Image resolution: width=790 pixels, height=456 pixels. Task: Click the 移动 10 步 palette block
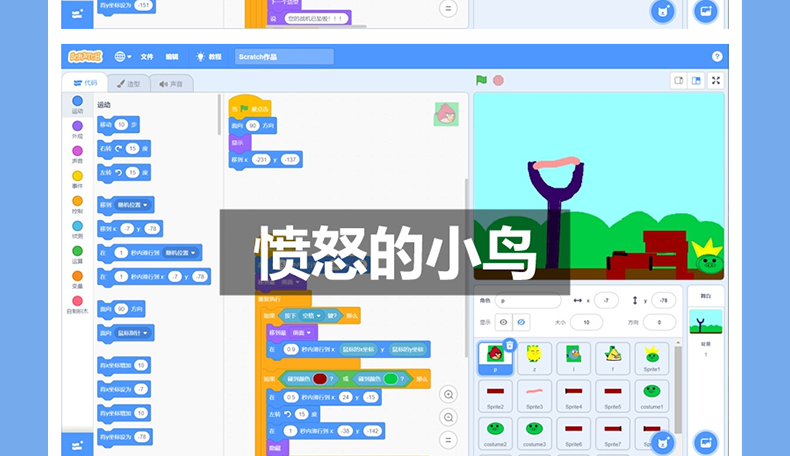pos(119,125)
